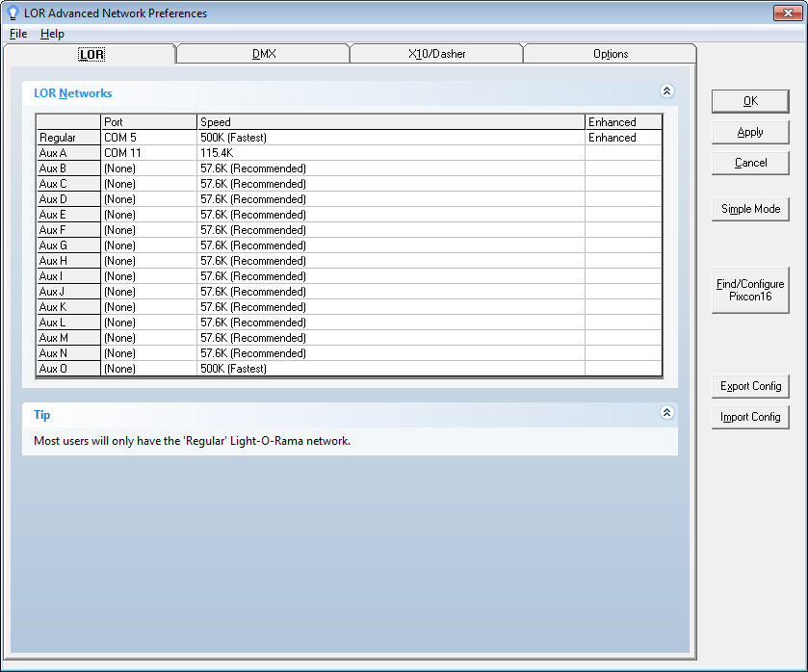Viewport: 808px width, 672px height.
Task: Toggle the Enhanced cell for Regular network
Action: point(623,138)
